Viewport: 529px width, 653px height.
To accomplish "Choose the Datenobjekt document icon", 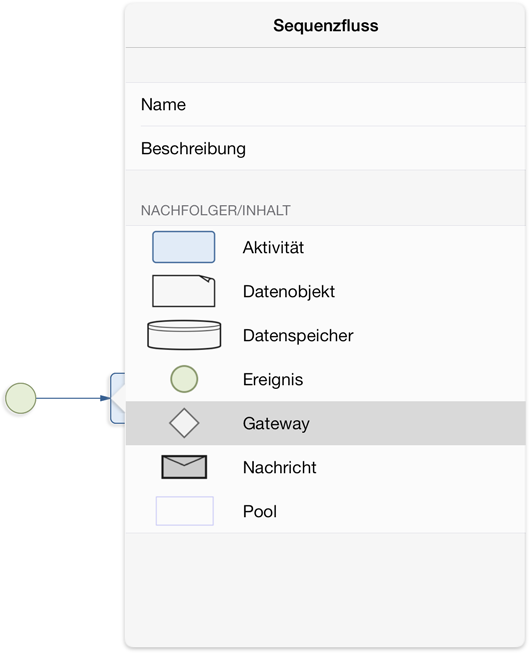I will [184, 291].
